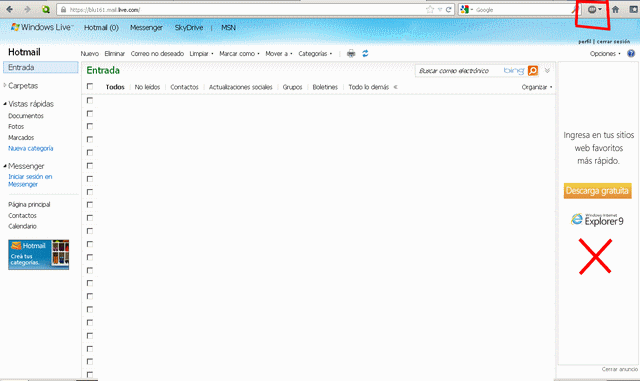This screenshot has height=381, width=640.
Task: Search mail with orange Bing magnifier button
Action: [533, 71]
